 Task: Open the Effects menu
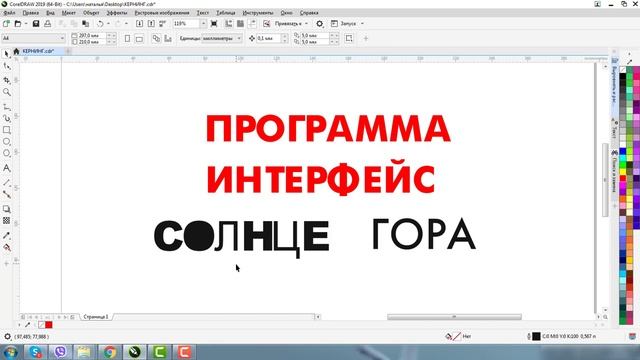(117, 13)
